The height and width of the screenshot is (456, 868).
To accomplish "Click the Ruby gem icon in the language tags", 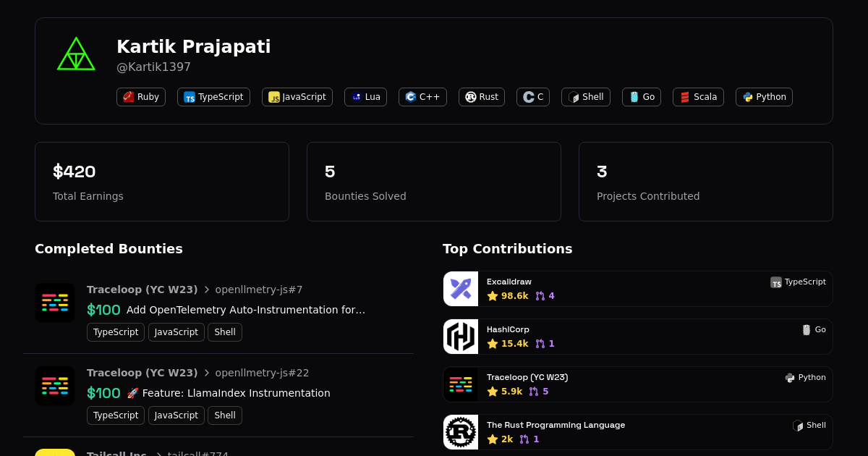I will click(129, 97).
